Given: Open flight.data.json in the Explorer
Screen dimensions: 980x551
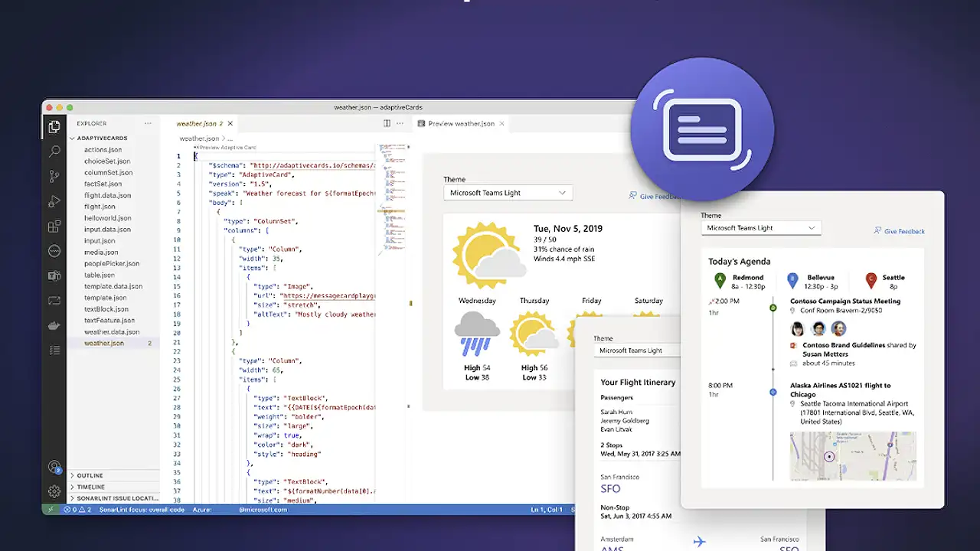Looking at the screenshot, I should coord(107,195).
